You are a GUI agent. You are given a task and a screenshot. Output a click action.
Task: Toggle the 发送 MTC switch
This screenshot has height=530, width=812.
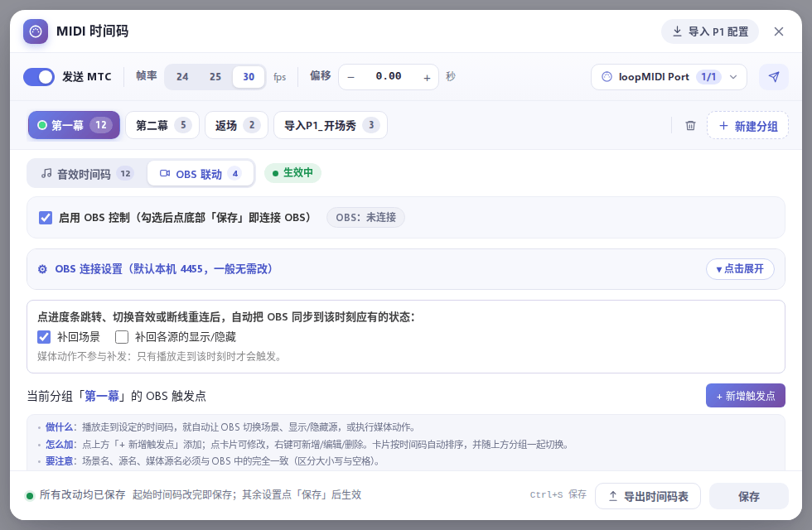[39, 77]
